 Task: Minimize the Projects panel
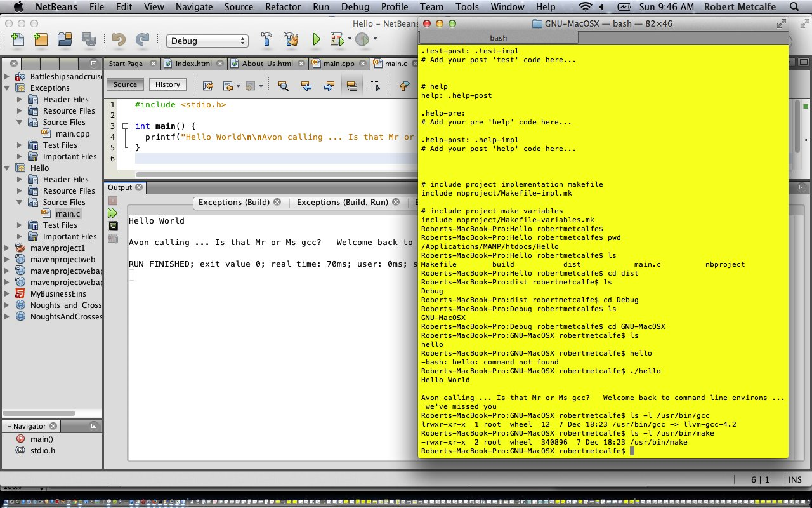click(x=94, y=63)
